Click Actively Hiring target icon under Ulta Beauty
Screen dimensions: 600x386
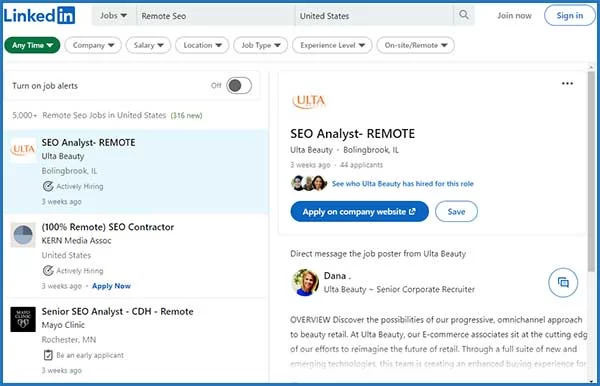point(48,186)
